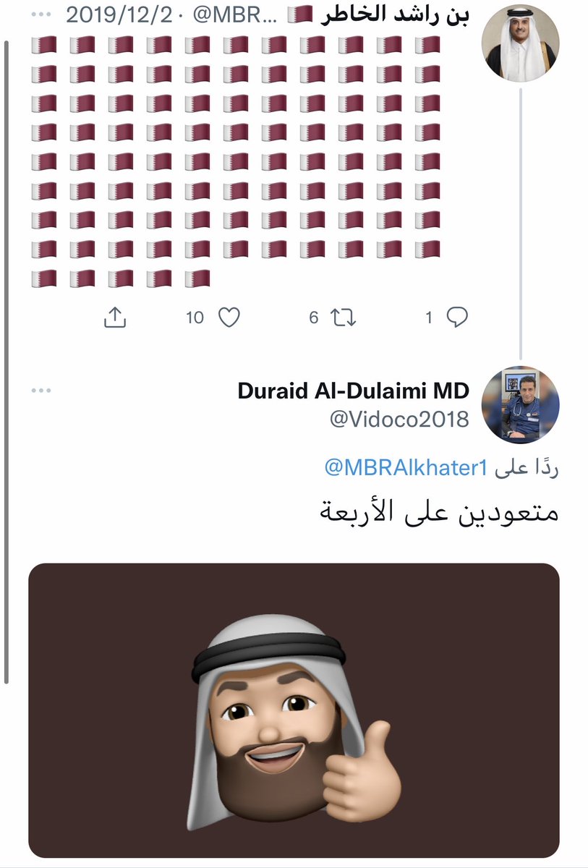Click the vertical scrollbar on the left edge
Screen dimensions: 588x868
pos(7,362)
